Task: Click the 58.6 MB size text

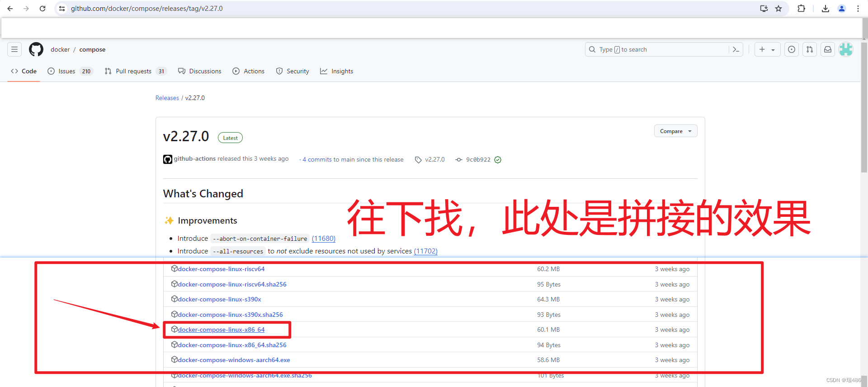Action: tap(548, 360)
